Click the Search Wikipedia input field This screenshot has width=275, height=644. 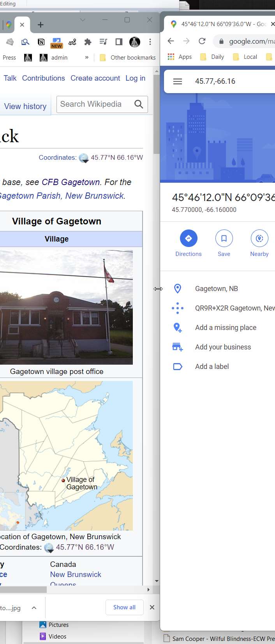click(x=95, y=104)
